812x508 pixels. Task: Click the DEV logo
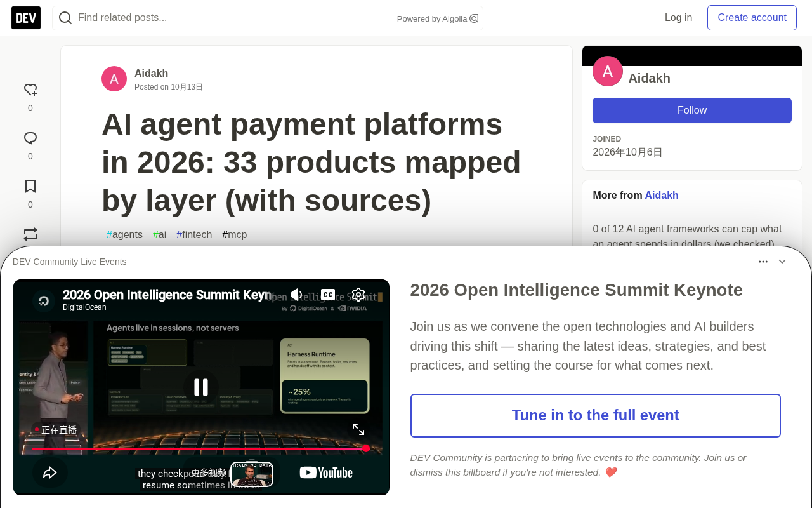pos(26,18)
